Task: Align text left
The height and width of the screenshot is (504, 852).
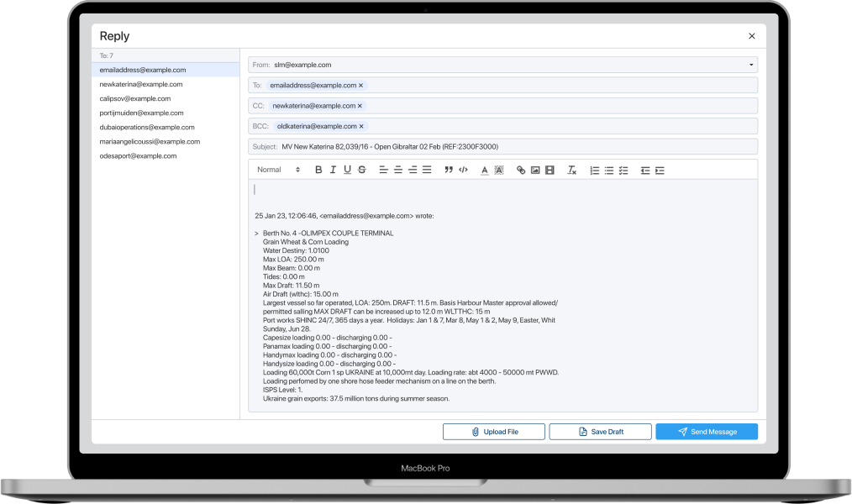Action: click(x=384, y=170)
